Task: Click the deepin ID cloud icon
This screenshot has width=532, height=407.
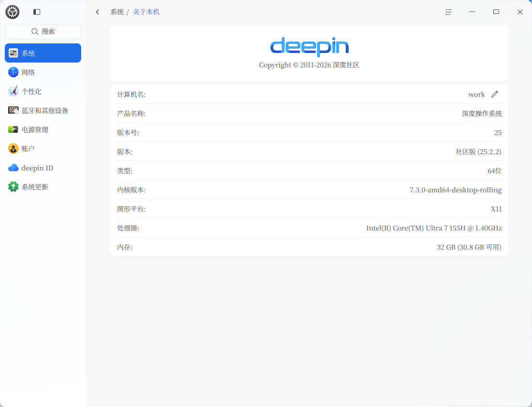Action: 13,168
